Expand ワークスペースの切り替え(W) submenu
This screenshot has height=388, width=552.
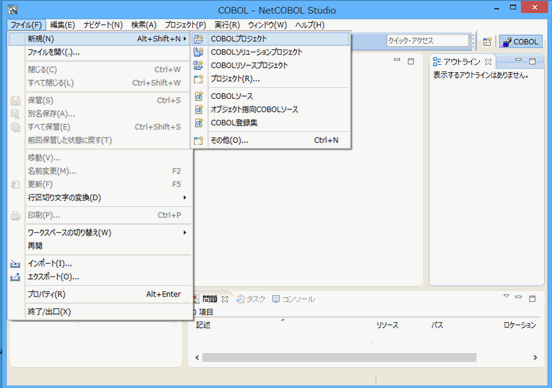[x=100, y=233]
